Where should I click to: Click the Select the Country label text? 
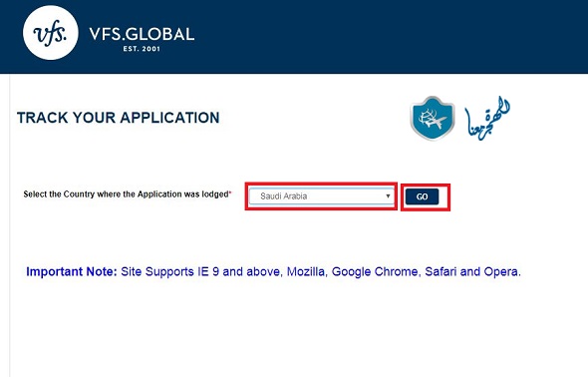click(x=128, y=194)
